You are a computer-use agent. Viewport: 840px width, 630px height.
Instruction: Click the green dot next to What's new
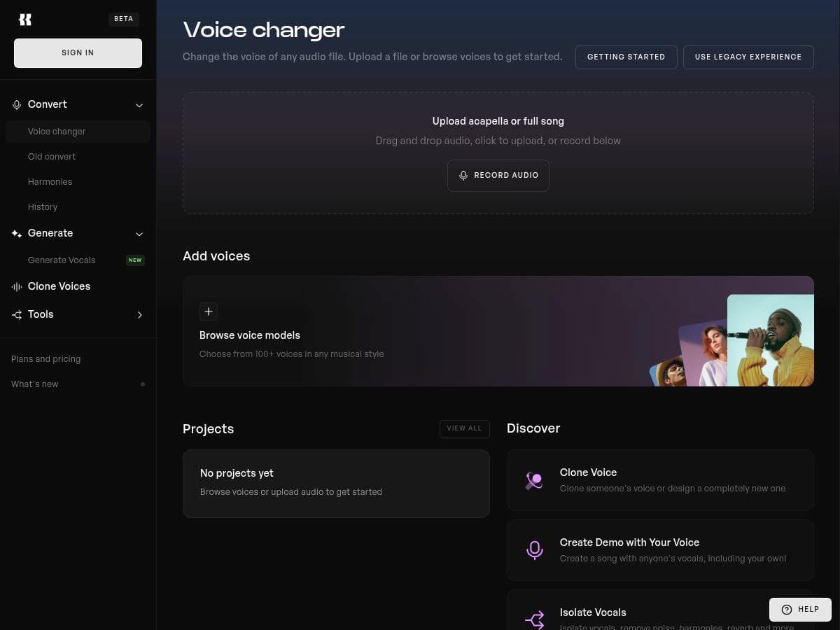[143, 384]
